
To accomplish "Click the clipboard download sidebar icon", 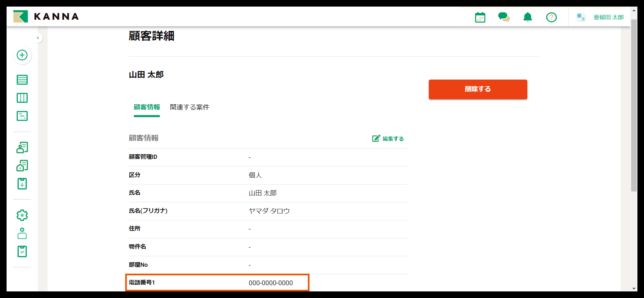I will tap(22, 184).
